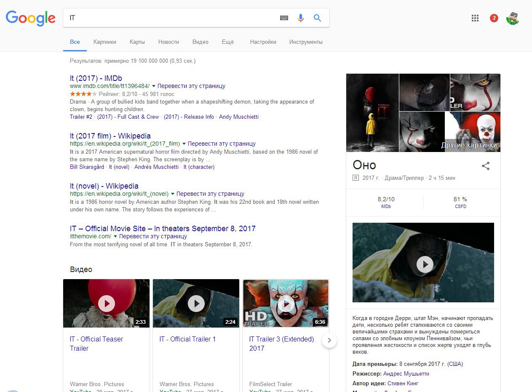Open Андрес Мушьетти director link
Viewport: 532px width, 392px height.
pyautogui.click(x=406, y=373)
